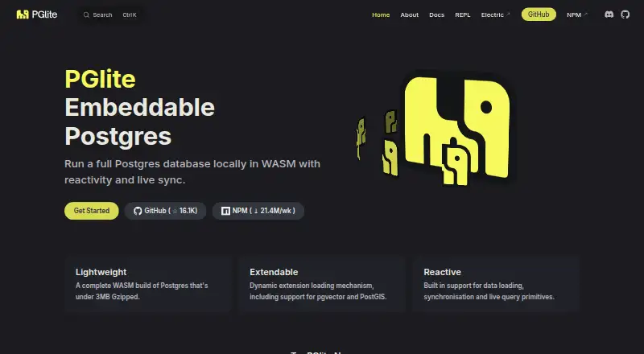Open the Search field with Ctrl K hint
Viewport: 644px width, 354px height.
[110, 14]
